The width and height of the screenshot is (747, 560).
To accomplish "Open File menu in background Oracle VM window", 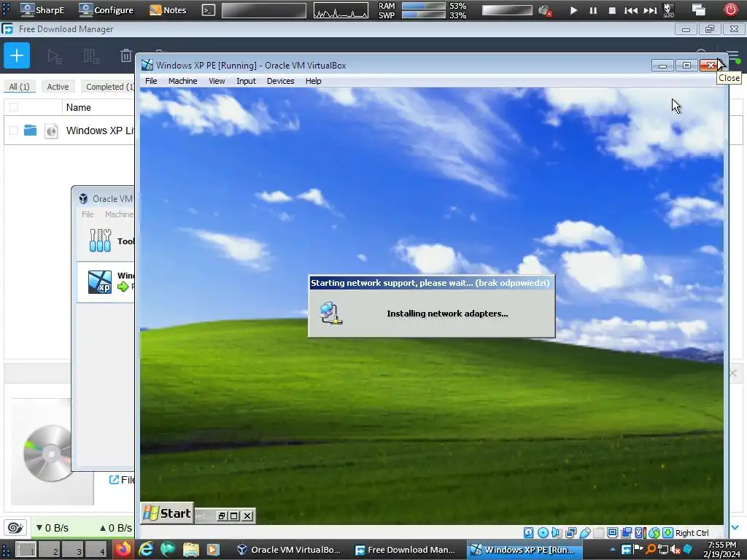I will [x=88, y=214].
